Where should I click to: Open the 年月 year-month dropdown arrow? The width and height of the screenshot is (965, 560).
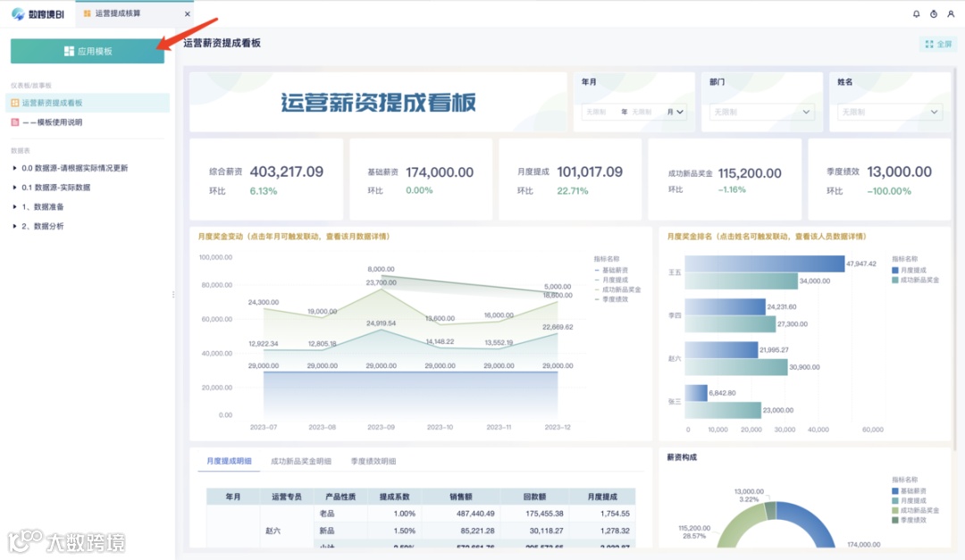(680, 112)
